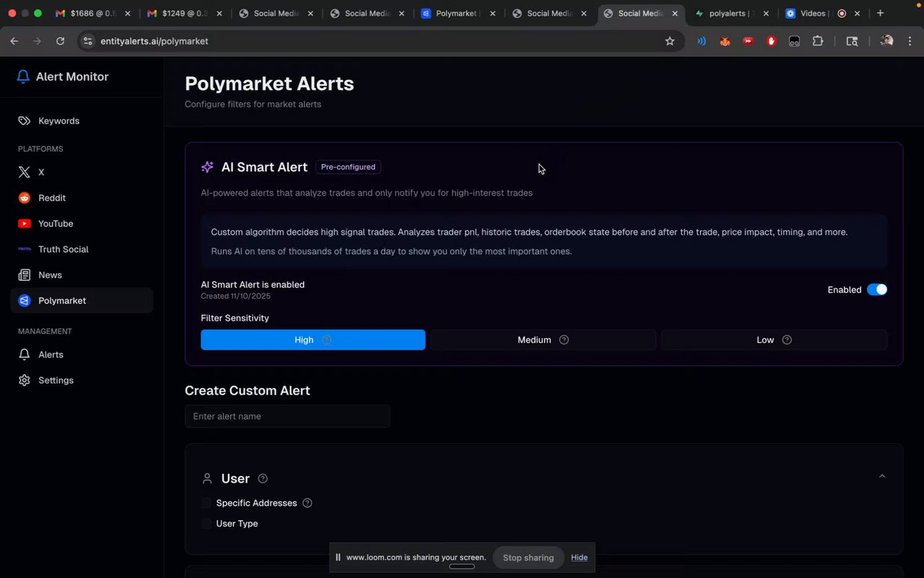This screenshot has height=578, width=924.
Task: Show help for Specific Addresses
Action: [308, 503]
